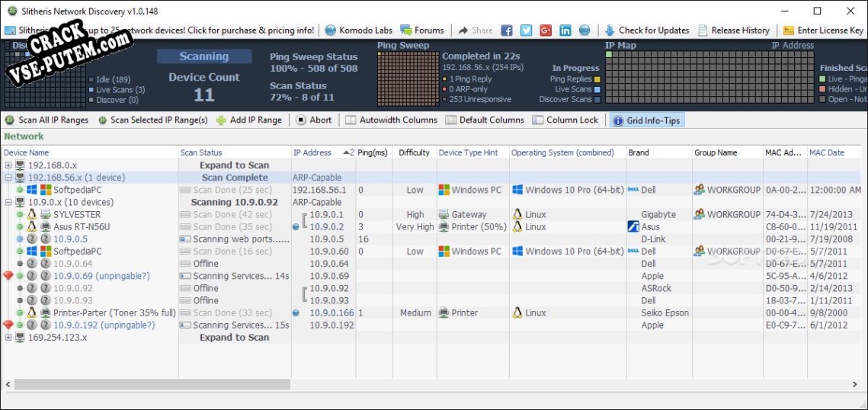Share via the Twitter icon
This screenshot has height=410, width=868.
click(x=526, y=30)
